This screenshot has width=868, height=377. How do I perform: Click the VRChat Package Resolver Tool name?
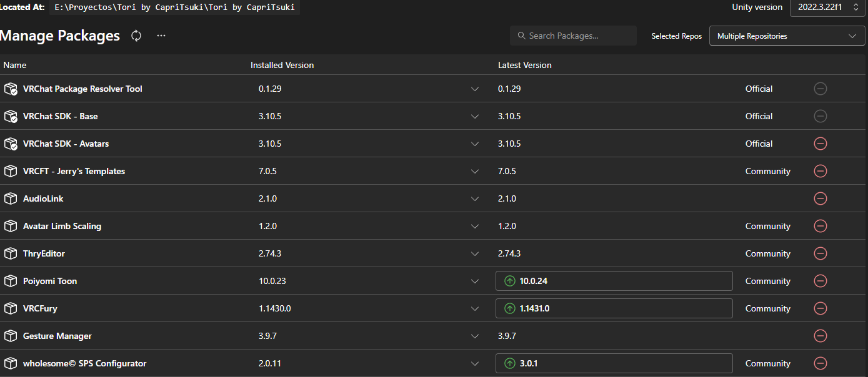click(x=82, y=89)
